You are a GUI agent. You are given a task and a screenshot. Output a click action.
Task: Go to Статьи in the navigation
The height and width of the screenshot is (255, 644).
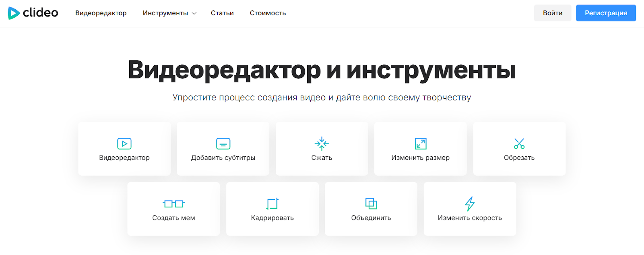pyautogui.click(x=222, y=13)
